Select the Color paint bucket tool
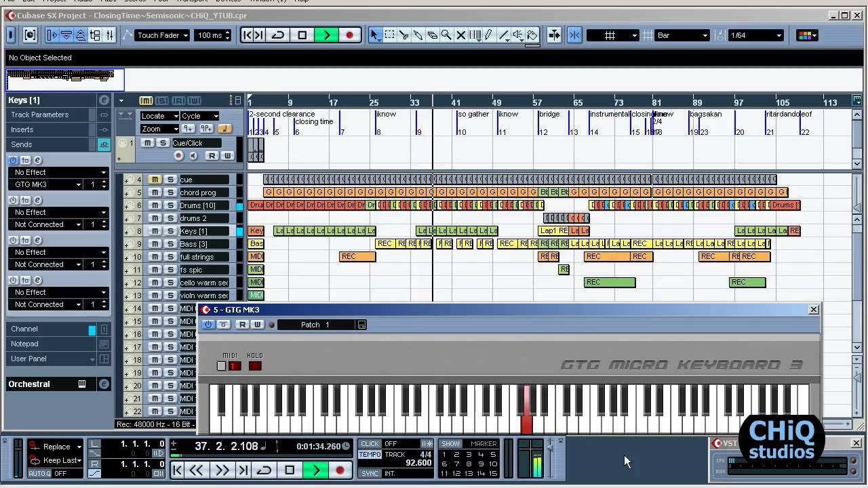This screenshot has height=488, width=868. click(x=532, y=35)
